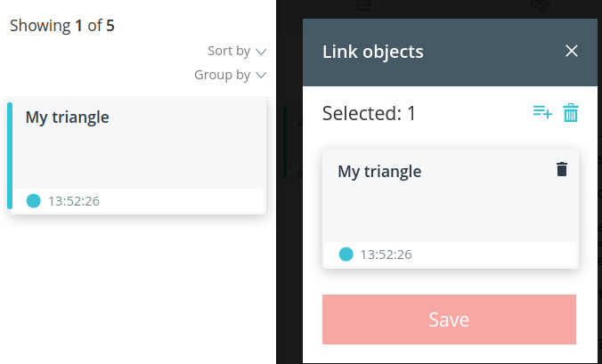602x364 pixels.
Task: Click the teal trash icon to remove all selected
Action: coord(571,113)
